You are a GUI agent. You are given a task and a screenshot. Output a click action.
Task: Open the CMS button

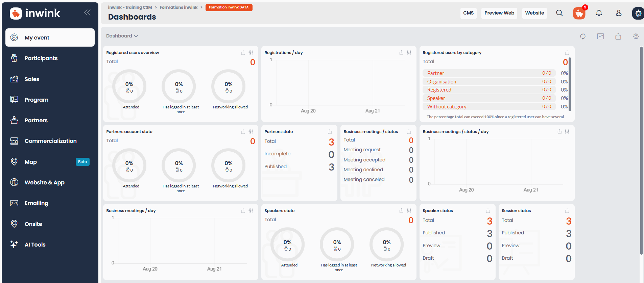click(x=469, y=13)
